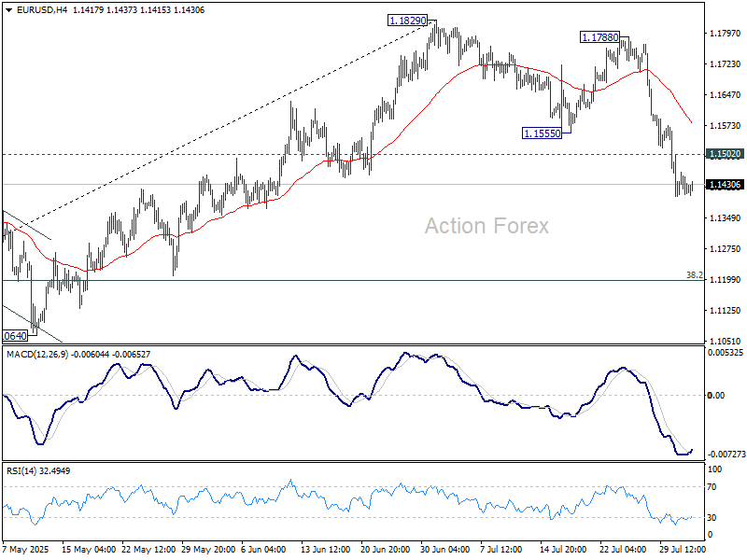Click the 22 May 12:00 time label
This screenshot has height=560, width=747.
click(148, 549)
